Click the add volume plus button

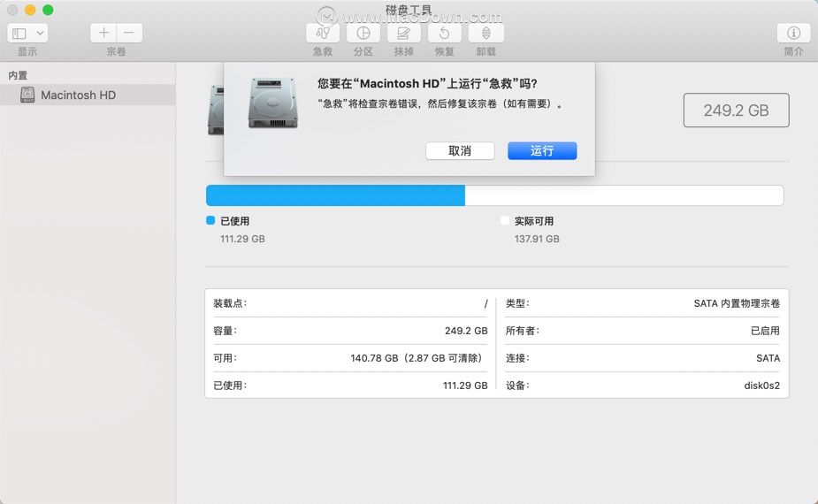103,33
